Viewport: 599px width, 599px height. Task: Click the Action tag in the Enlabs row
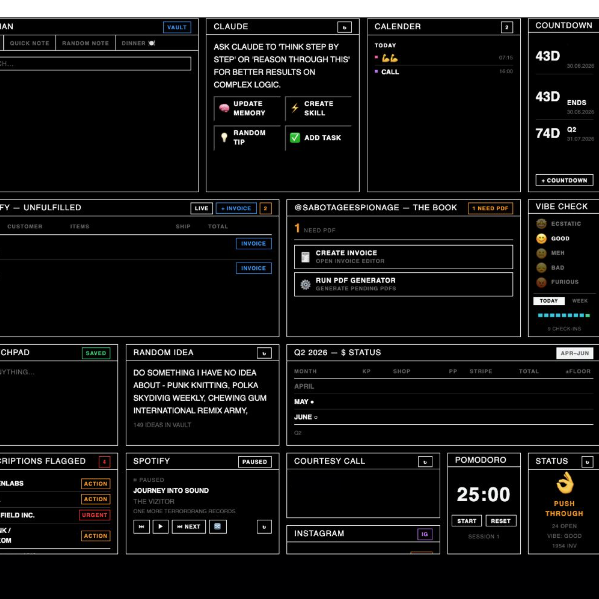pyautogui.click(x=96, y=484)
